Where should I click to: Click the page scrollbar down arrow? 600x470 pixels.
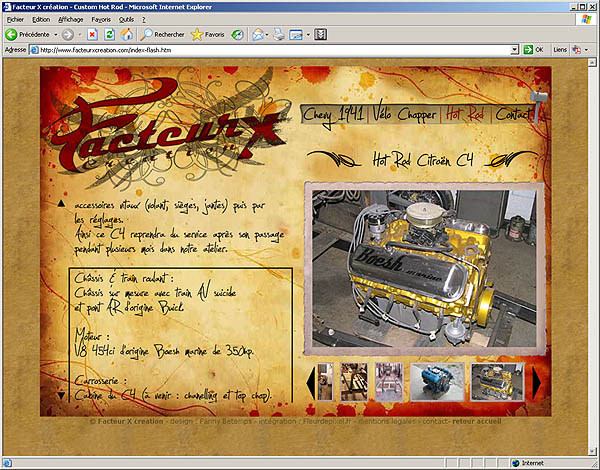[x=592, y=452]
